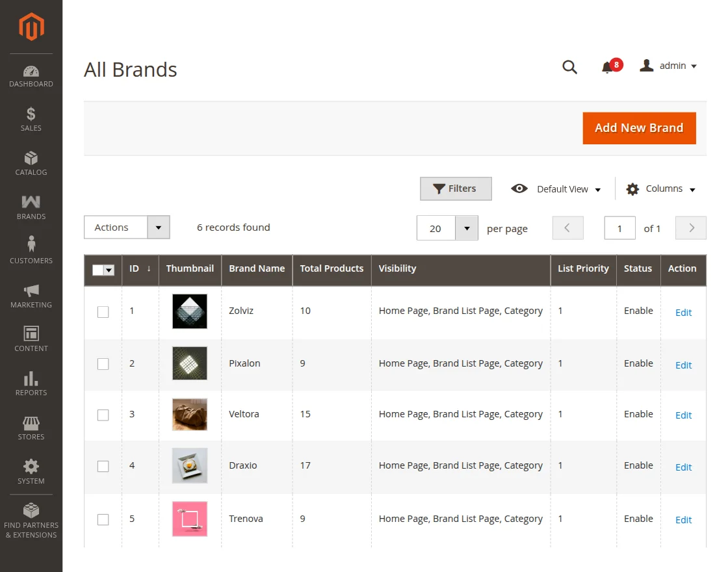This screenshot has height=572, width=728.
Task: Click the Add New Brand button
Action: (640, 128)
